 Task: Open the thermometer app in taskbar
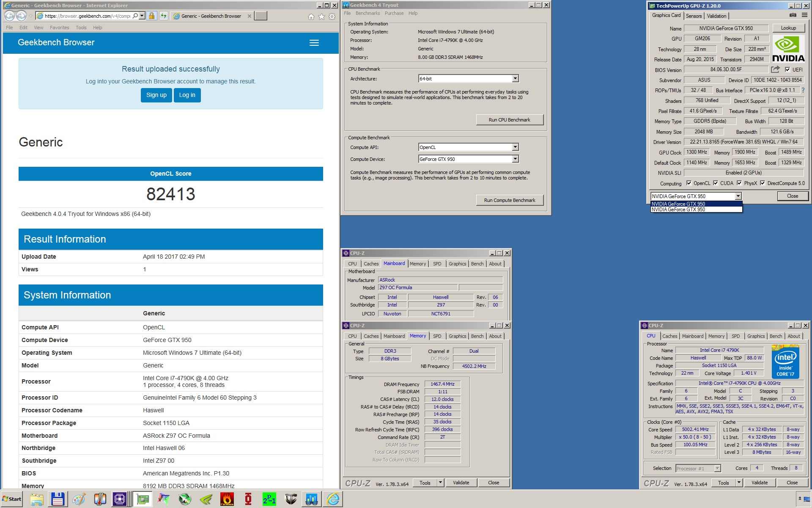[100, 500]
